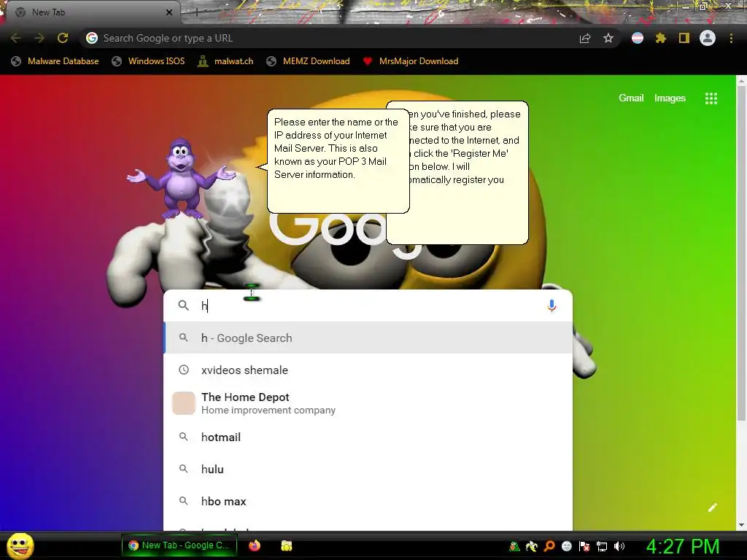Switch to New Tab - Google Chrome taskbar button

178,545
